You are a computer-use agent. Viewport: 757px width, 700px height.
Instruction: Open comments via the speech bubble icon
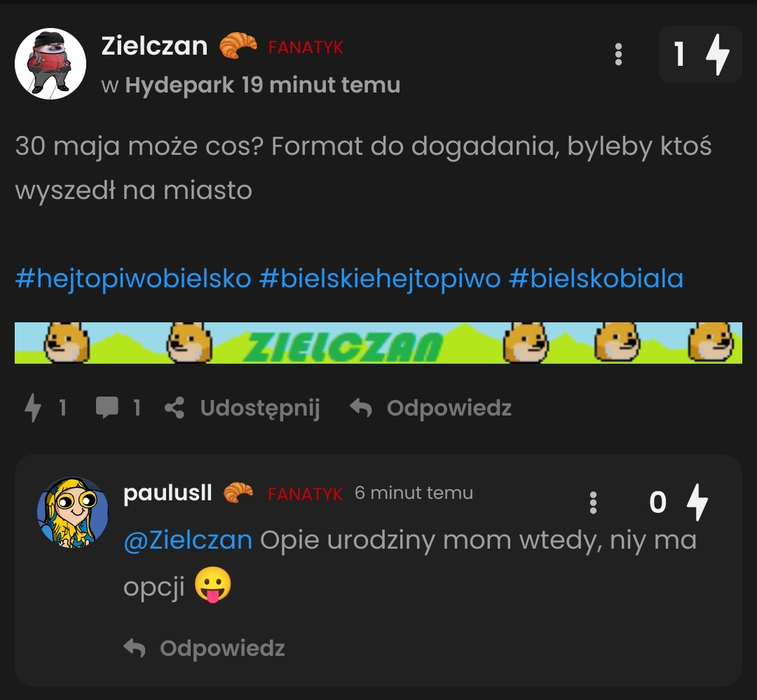[107, 408]
